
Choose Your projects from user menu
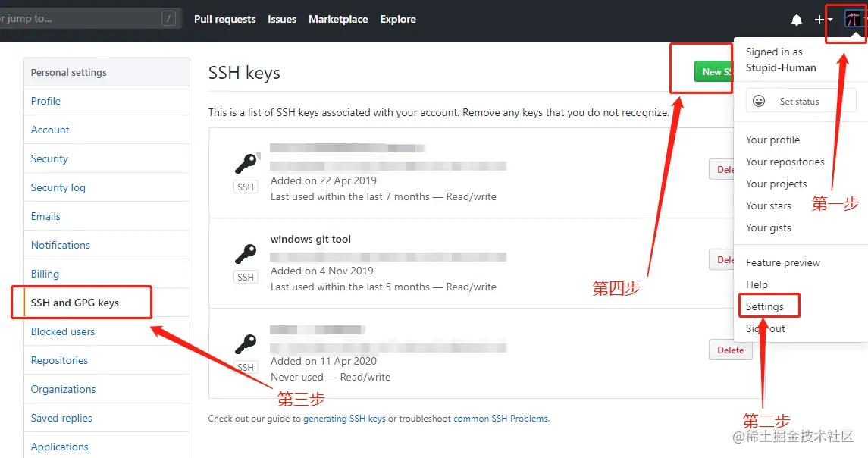[x=776, y=184]
